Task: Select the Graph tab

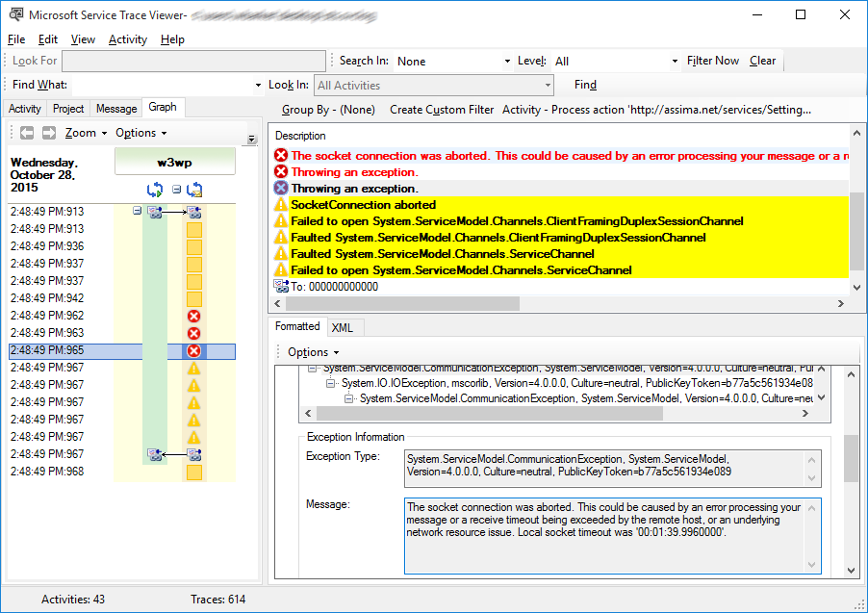Action: pos(163,107)
